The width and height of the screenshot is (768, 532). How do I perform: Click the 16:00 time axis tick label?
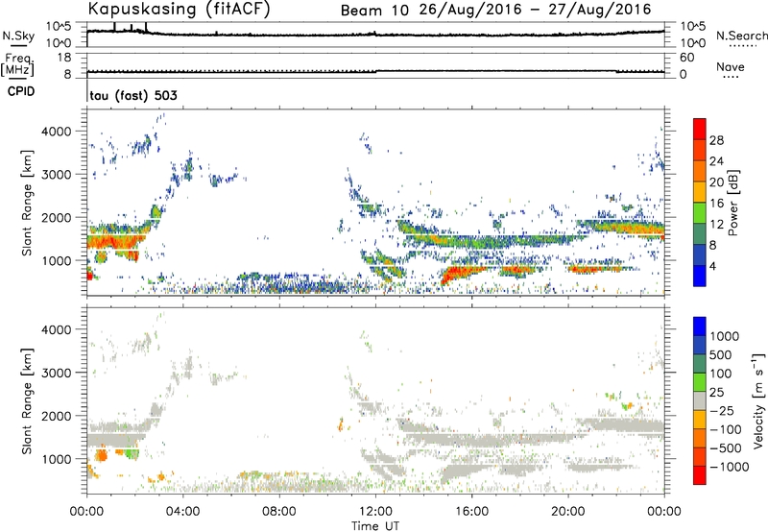tap(471, 512)
